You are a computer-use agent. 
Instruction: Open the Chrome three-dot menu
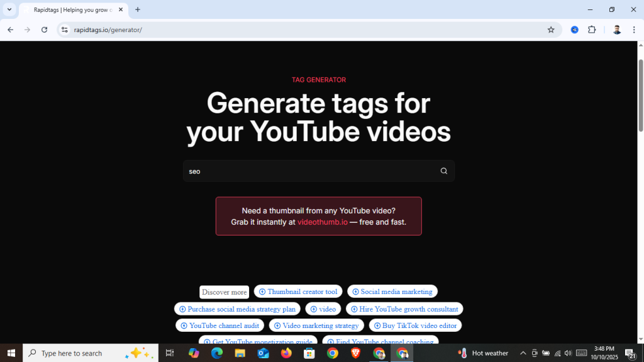point(634,30)
